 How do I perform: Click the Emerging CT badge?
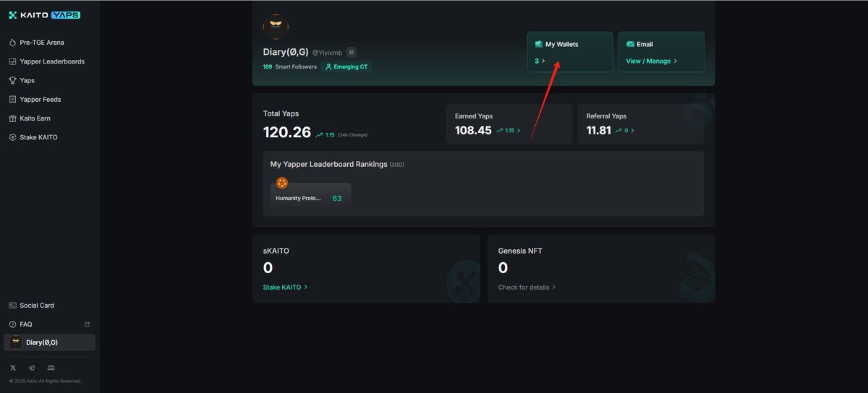click(x=346, y=66)
